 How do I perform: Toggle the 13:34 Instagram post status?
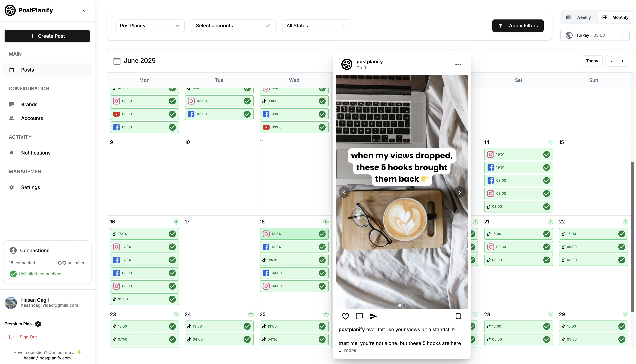322,234
